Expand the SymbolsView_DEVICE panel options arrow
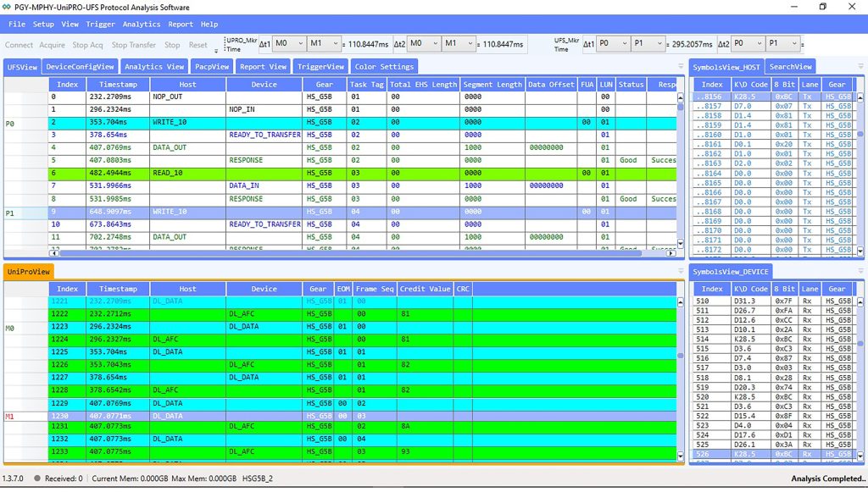The height and width of the screenshot is (492, 868). [x=861, y=271]
